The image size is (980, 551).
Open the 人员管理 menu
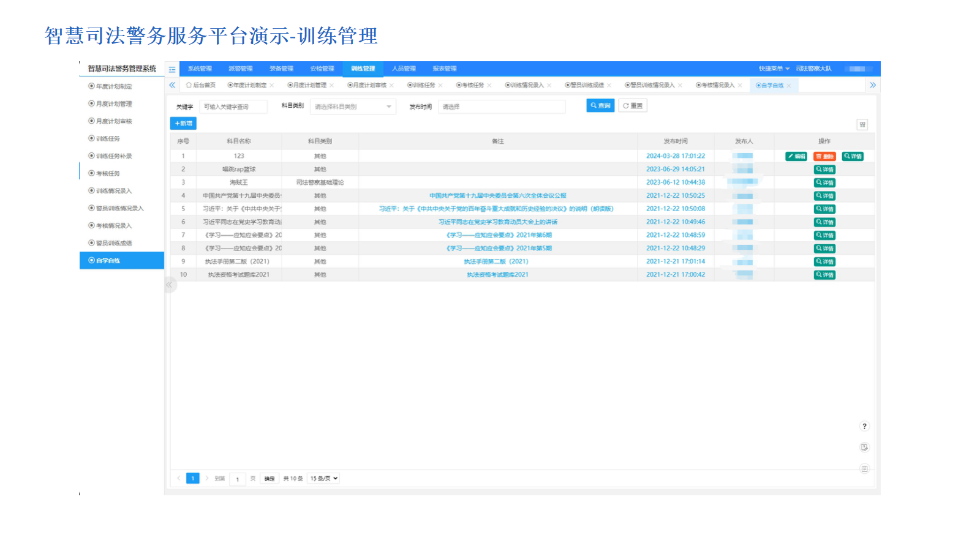(x=404, y=69)
